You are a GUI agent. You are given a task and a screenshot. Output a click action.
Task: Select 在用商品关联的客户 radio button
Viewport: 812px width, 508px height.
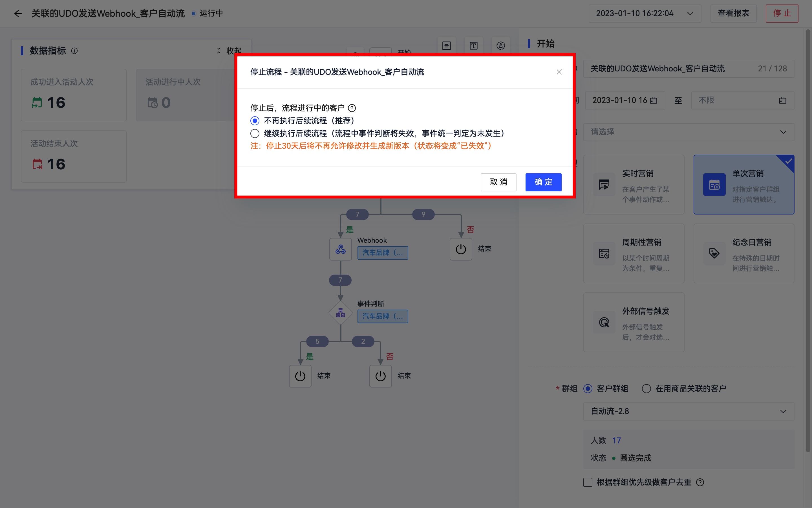tap(646, 389)
